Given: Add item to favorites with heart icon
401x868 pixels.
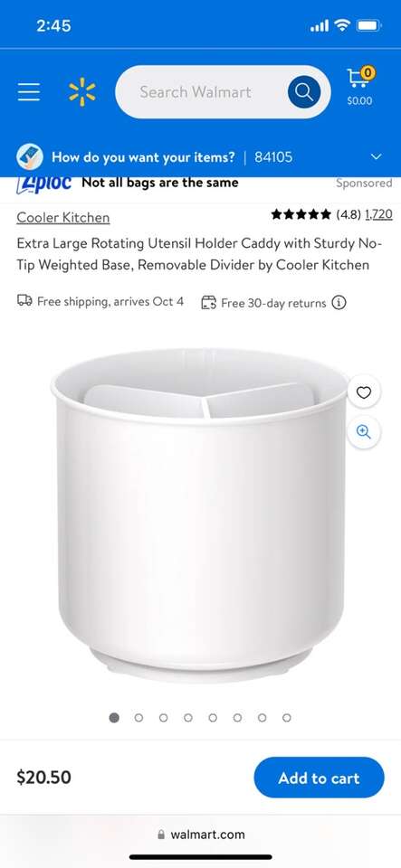Looking at the screenshot, I should click(x=364, y=392).
